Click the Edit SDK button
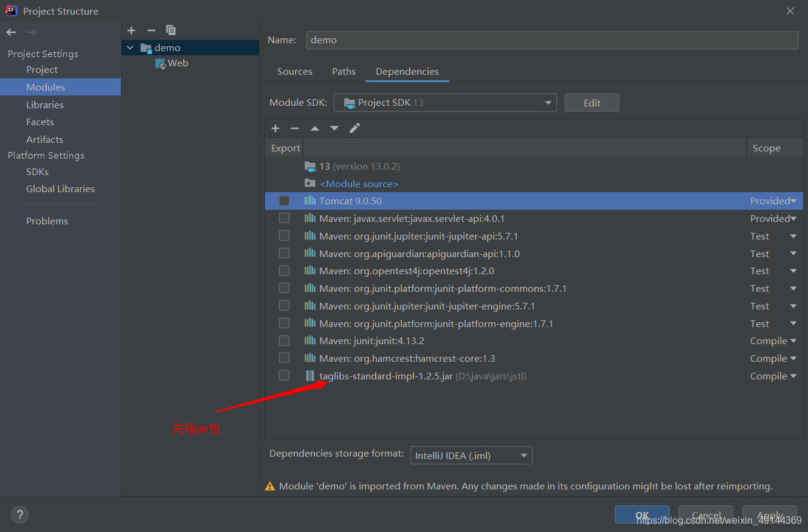Image resolution: width=808 pixels, height=532 pixels. pos(592,103)
